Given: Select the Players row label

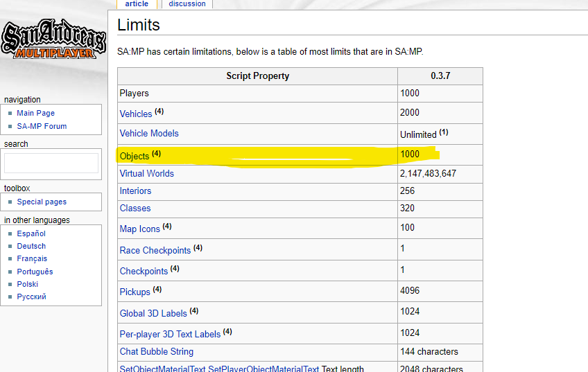Looking at the screenshot, I should (134, 93).
